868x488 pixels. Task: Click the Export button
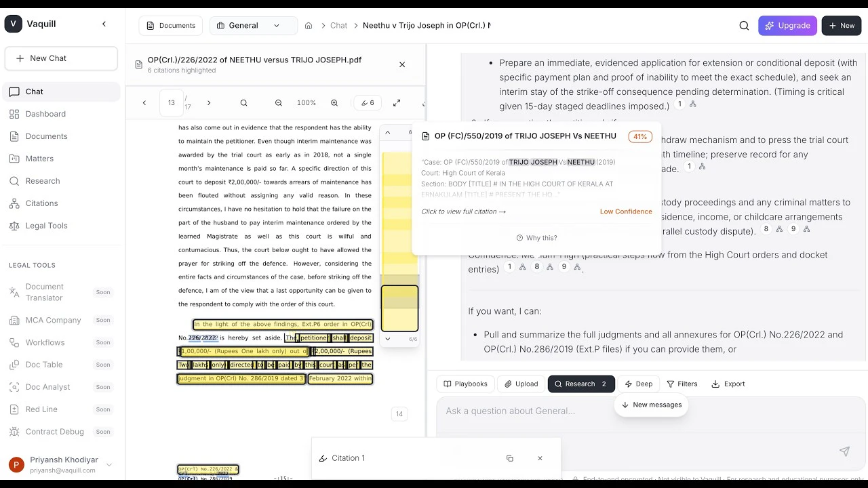[x=728, y=384]
